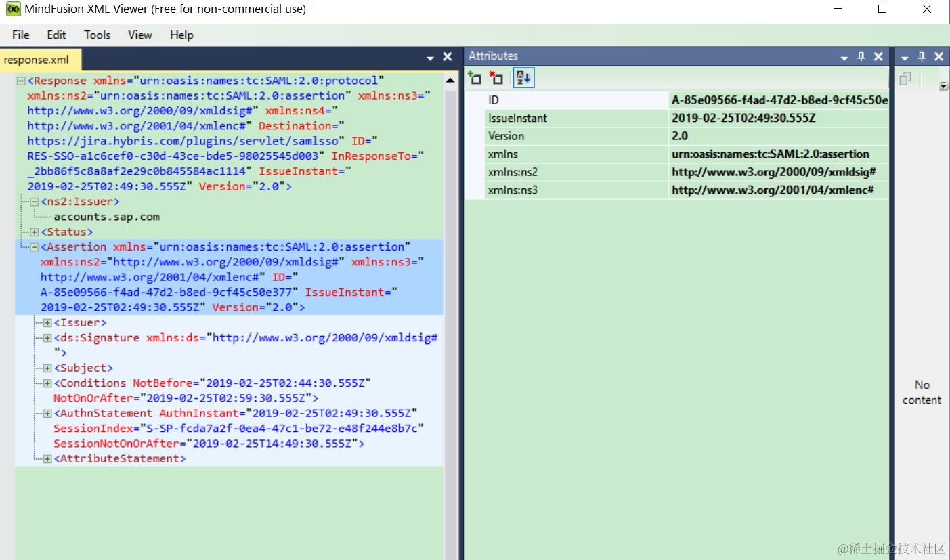Click the Attributes panel title
950x560 pixels.
[493, 56]
